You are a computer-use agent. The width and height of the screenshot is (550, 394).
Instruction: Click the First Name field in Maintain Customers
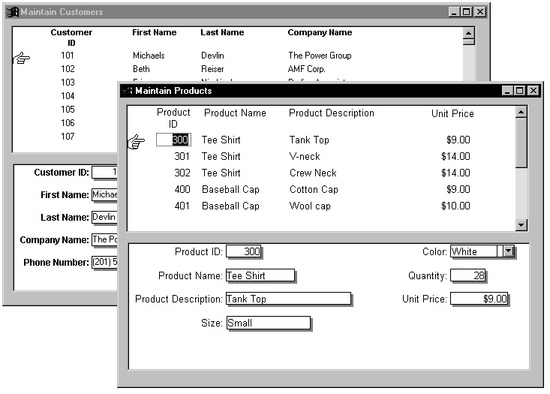coord(104,195)
